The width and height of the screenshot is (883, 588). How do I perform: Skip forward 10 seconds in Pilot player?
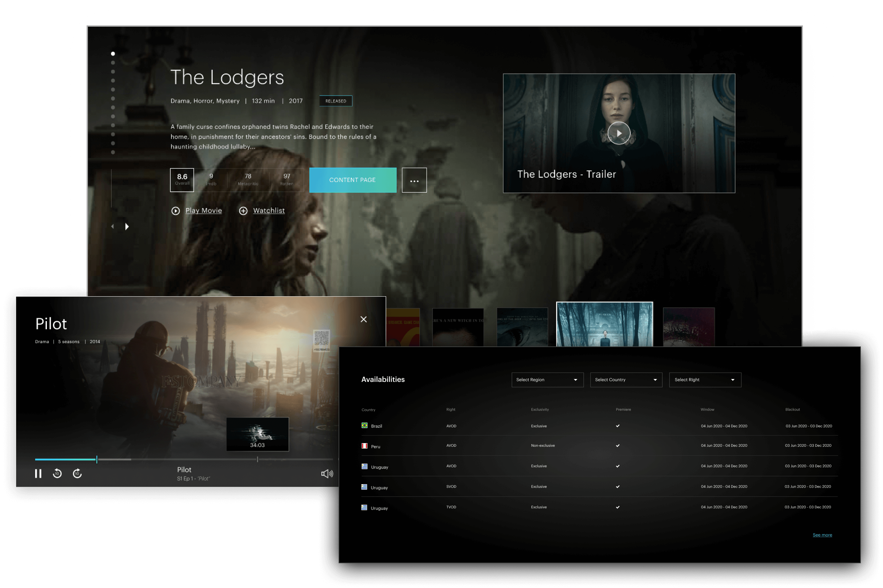pos(77,474)
